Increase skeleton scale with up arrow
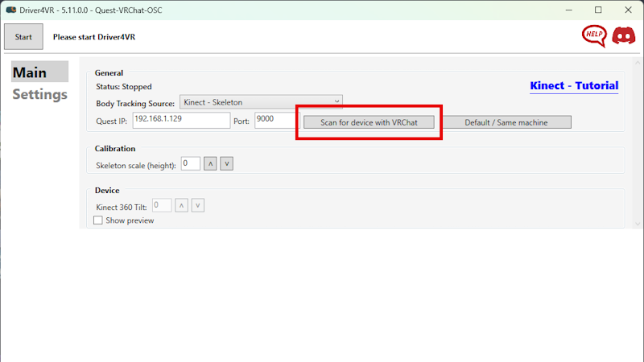Viewport: 644px width, 362px height. point(211,164)
